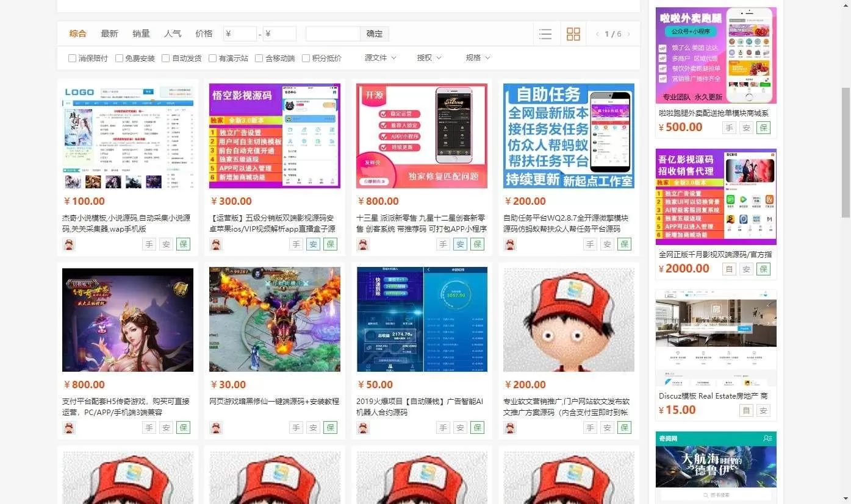This screenshot has height=504, width=851.
Task: Open sidebar link Discuz模板 Real Estate房地产
Action: click(x=713, y=396)
